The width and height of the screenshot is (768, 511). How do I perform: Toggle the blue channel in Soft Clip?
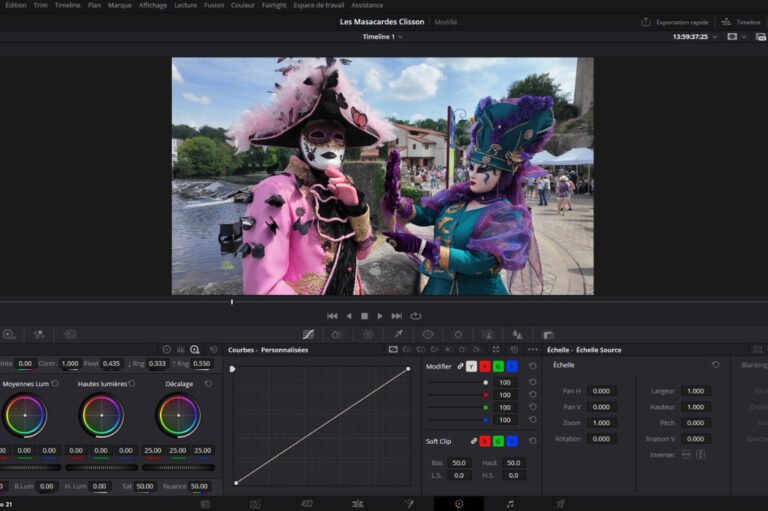[511, 441]
